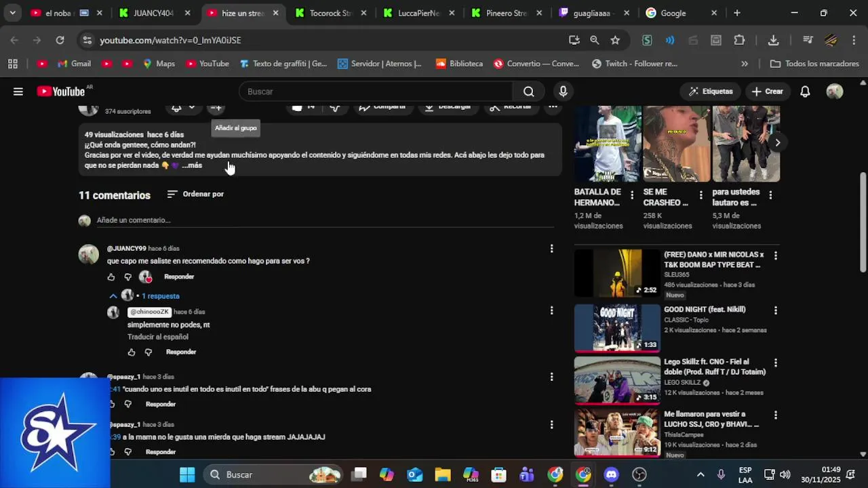Collapse the 1 respuesta replies thread
This screenshot has width=868, height=488.
point(145,296)
